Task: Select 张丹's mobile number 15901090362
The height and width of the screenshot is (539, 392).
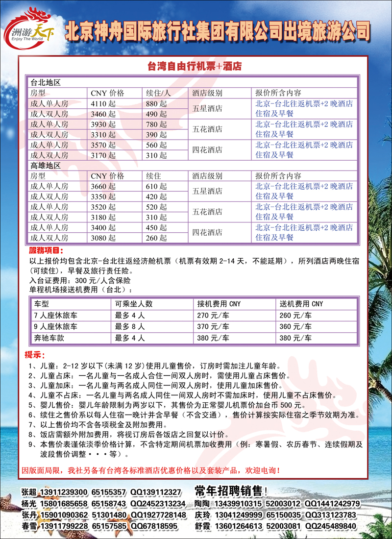Action: click(x=64, y=515)
